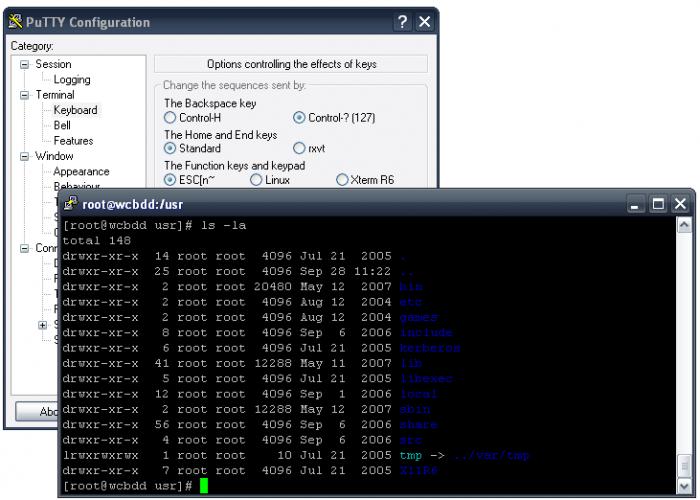Click the PuTTY Configuration title bar icon
Viewport: 700px width, 500px height.
click(x=15, y=22)
